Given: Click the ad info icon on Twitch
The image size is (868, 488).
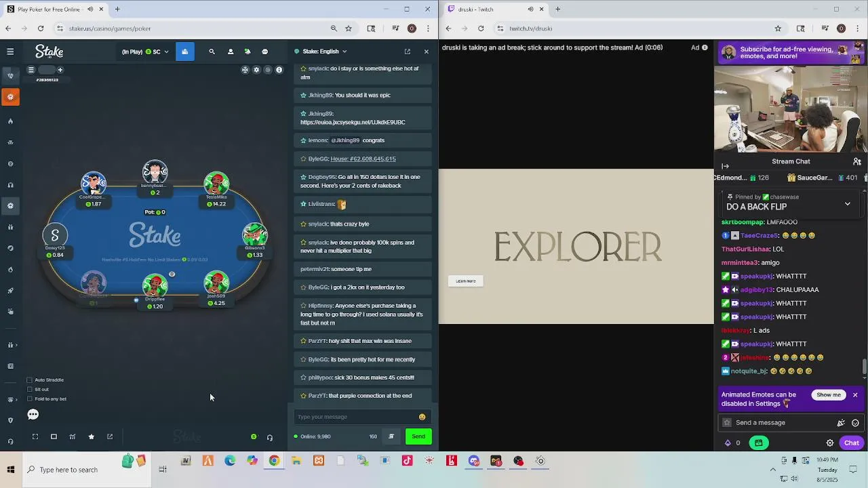Looking at the screenshot, I should [705, 47].
